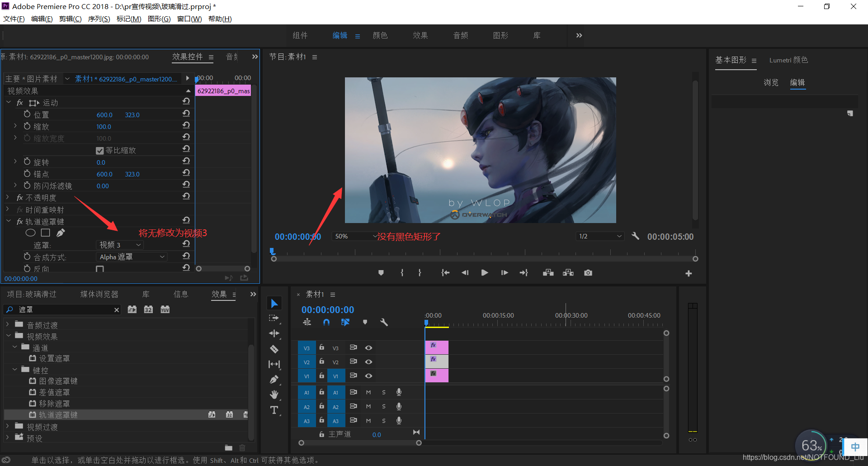The image size is (868, 466).
Task: Open timeline display settings wrench
Action: [384, 322]
